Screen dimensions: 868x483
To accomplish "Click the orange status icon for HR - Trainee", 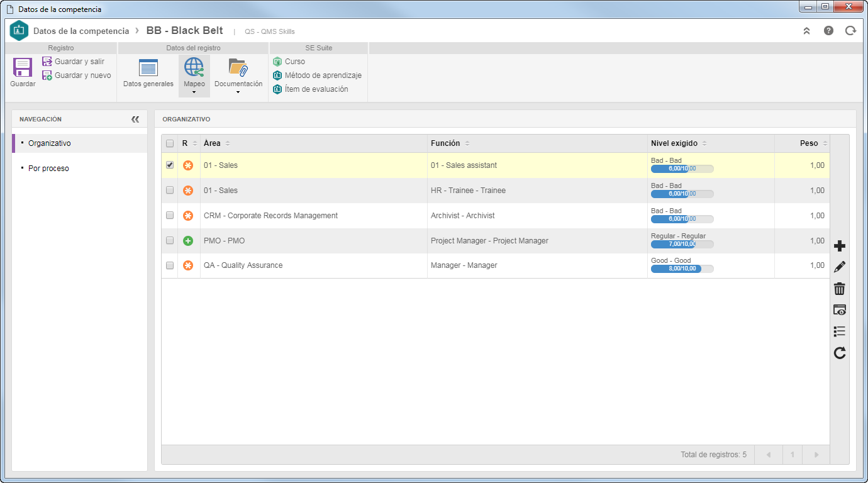I will pyautogui.click(x=188, y=191).
